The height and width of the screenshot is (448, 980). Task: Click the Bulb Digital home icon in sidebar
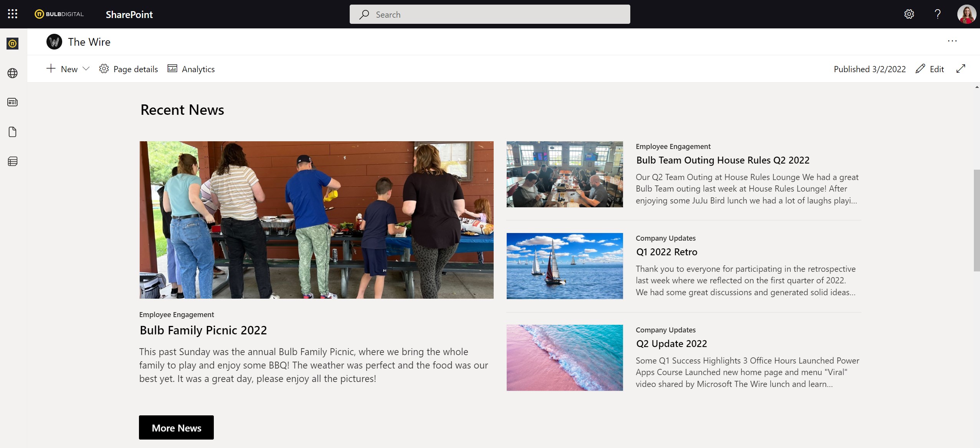click(13, 43)
